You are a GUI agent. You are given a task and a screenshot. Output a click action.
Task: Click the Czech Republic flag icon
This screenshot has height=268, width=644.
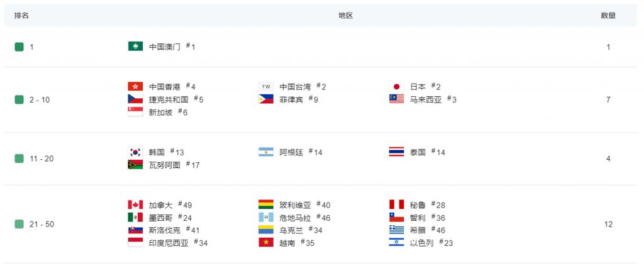pos(135,99)
